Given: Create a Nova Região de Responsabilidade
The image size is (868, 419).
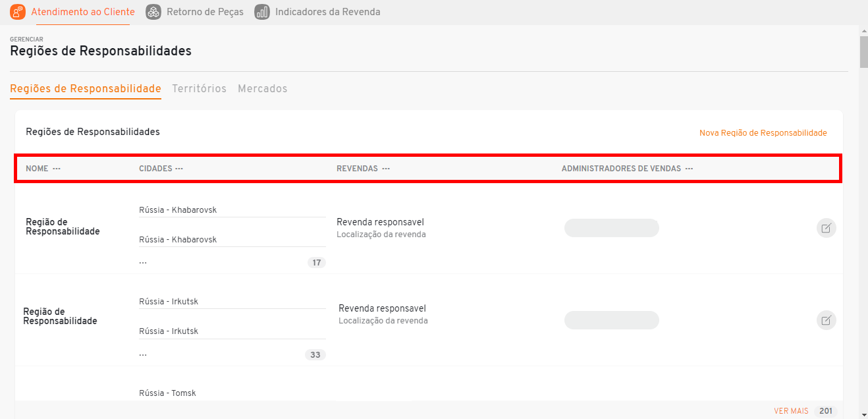Looking at the screenshot, I should click(763, 133).
